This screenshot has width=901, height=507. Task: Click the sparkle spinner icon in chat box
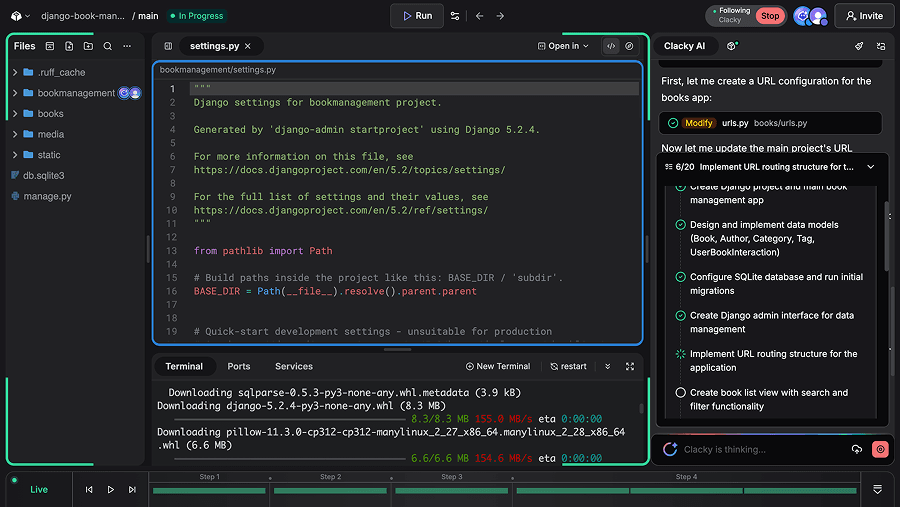coord(670,450)
